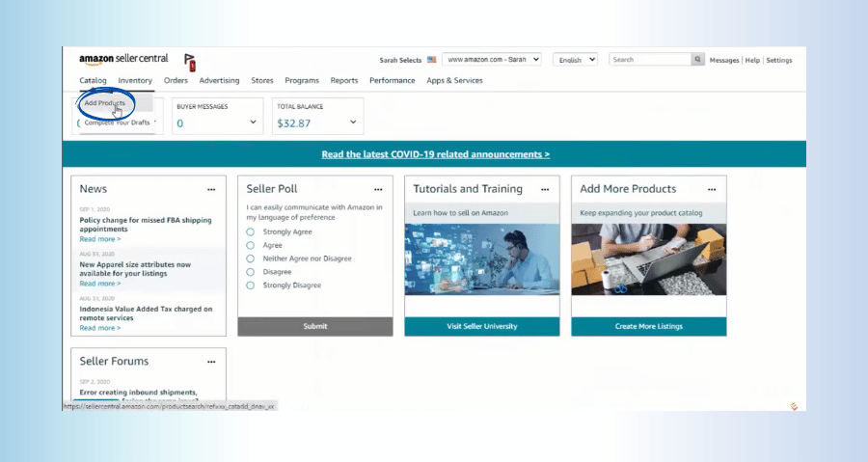This screenshot has width=868, height=462.
Task: Read more about new Apparel size attributes
Action: point(99,284)
